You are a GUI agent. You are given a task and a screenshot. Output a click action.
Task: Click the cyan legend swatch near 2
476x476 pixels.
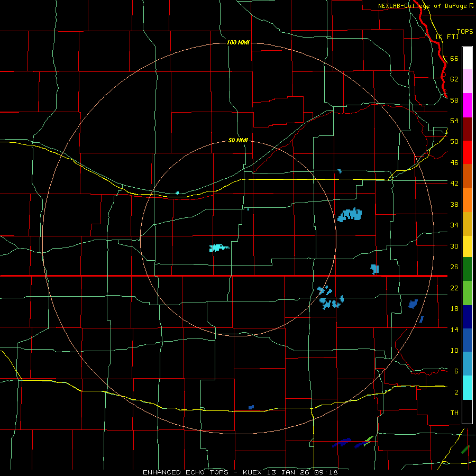click(x=467, y=388)
